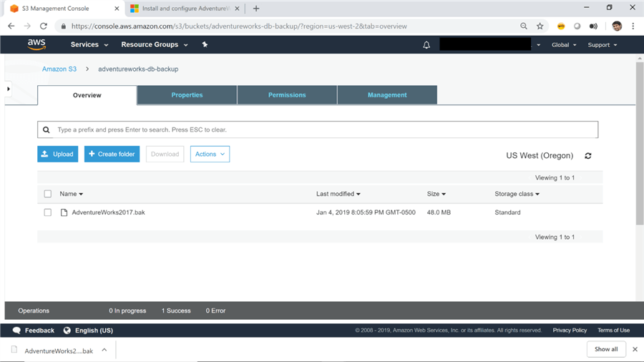
Task: Switch to the Permissions tab
Action: click(x=287, y=95)
